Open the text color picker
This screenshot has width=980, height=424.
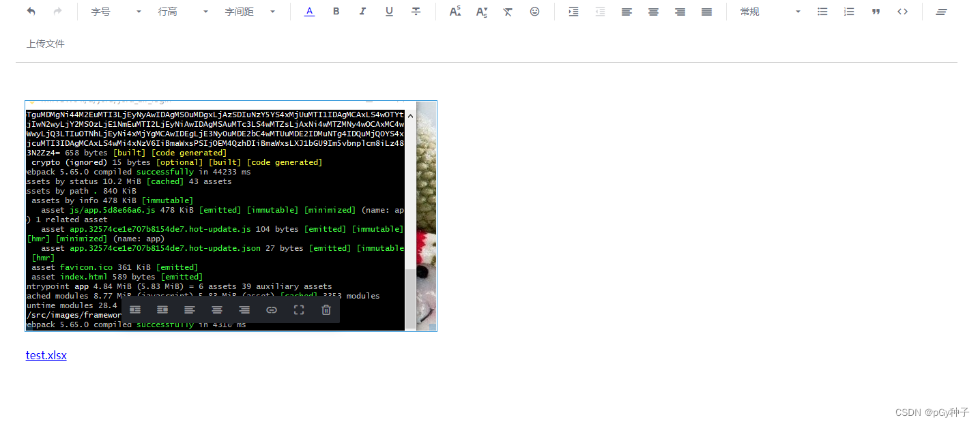(309, 12)
